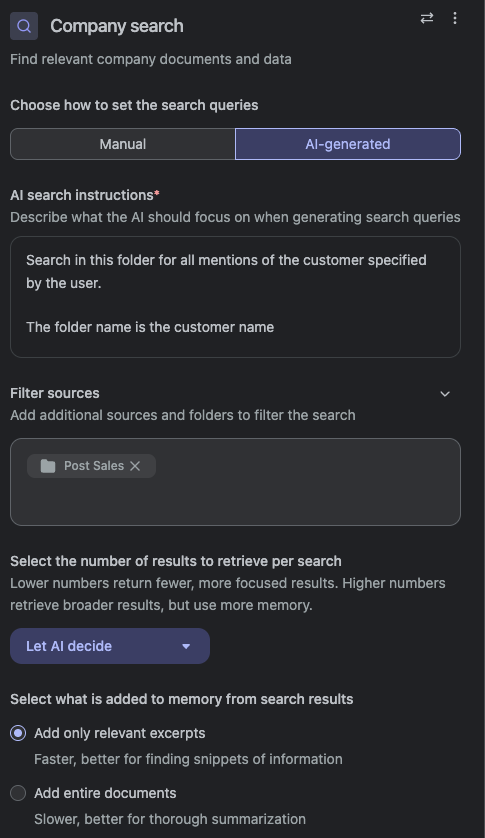
Task: Click the swap arrows icon in header
Action: coord(427,18)
